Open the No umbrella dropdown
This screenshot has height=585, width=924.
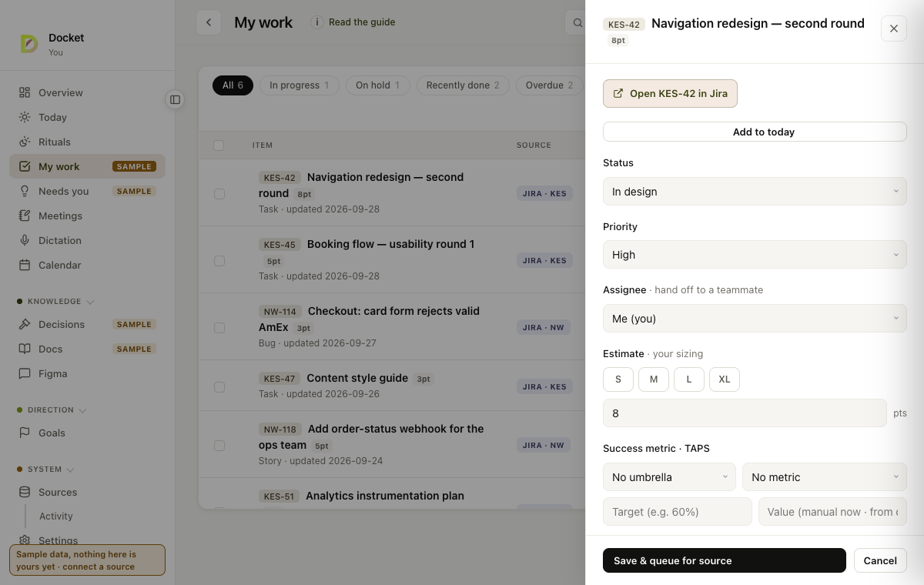pyautogui.click(x=669, y=477)
